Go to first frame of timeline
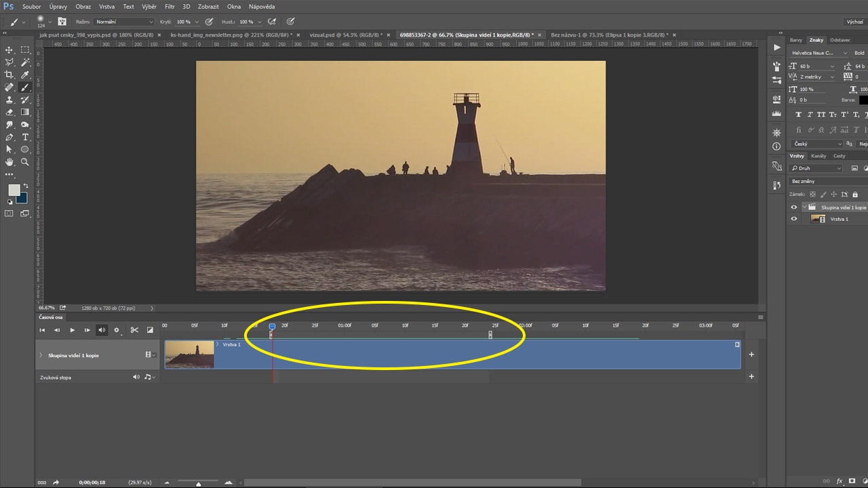868x488 pixels. (42, 330)
